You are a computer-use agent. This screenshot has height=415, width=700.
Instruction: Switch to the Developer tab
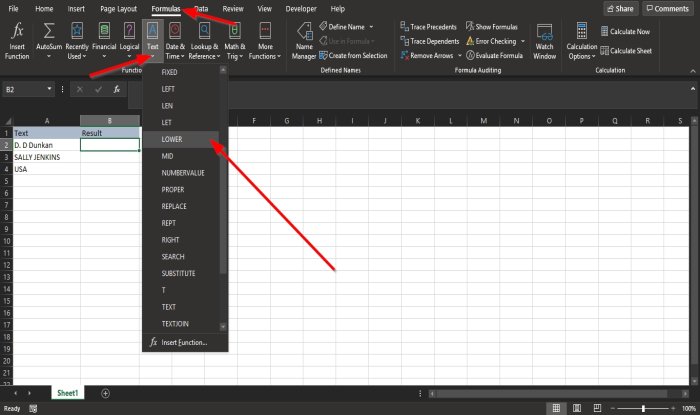pos(301,8)
